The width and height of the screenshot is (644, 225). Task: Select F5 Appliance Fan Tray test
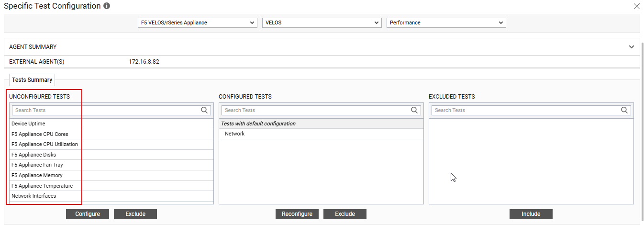click(37, 165)
